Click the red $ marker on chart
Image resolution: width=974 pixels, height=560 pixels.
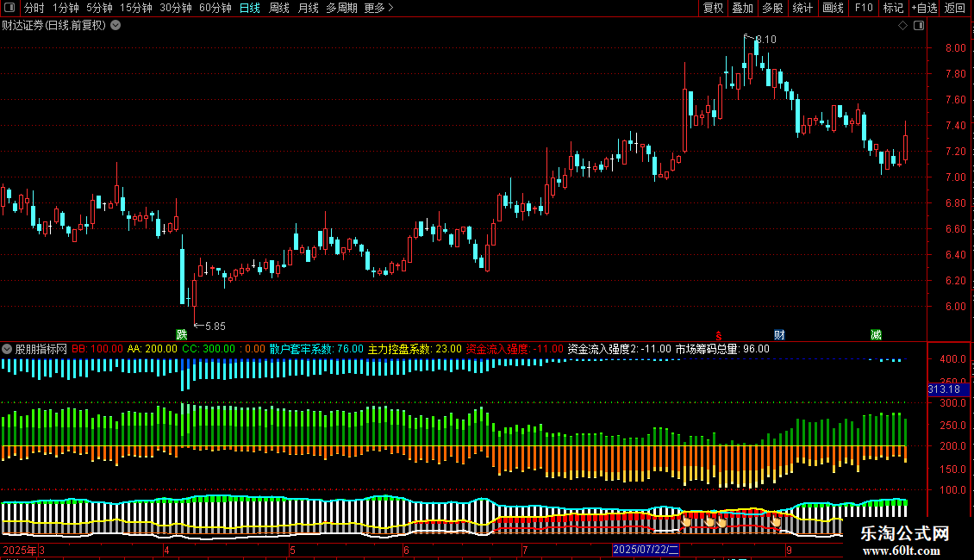(x=719, y=335)
